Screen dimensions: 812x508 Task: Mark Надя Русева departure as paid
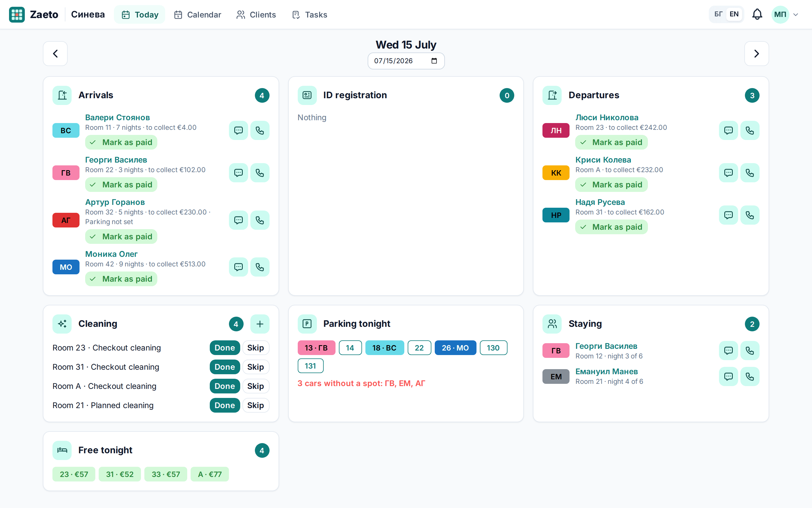[x=611, y=227]
